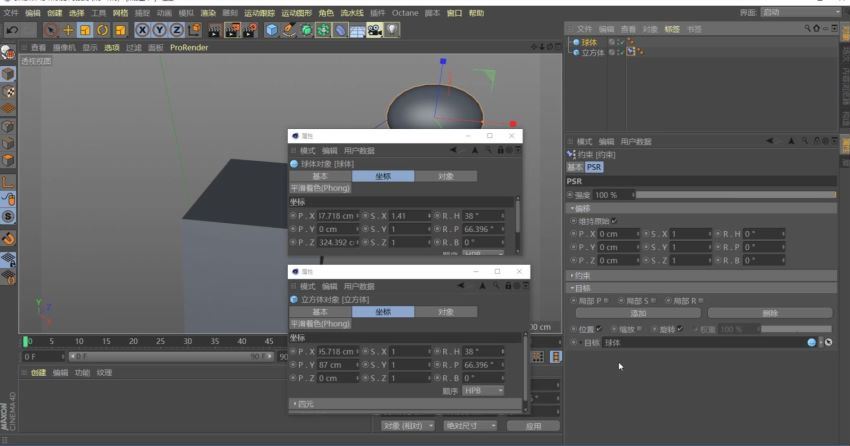Image resolution: width=850 pixels, height=446 pixels.
Task: Enable the 局部 R checkbox
Action: [x=700, y=301]
